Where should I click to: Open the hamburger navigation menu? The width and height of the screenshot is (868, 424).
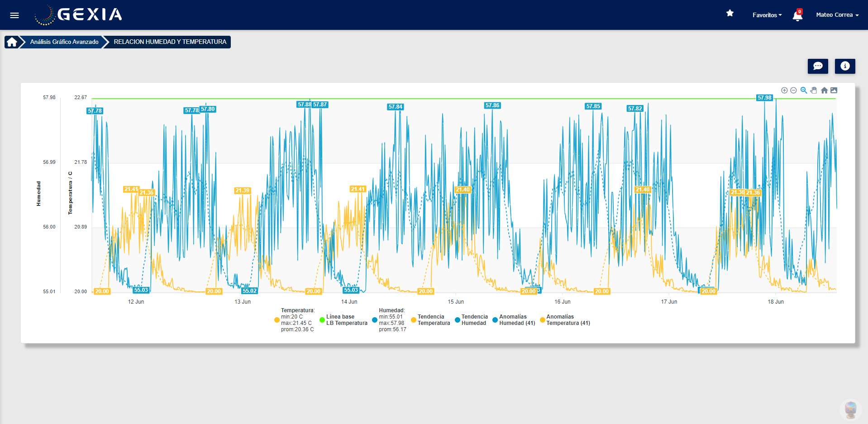(x=14, y=15)
